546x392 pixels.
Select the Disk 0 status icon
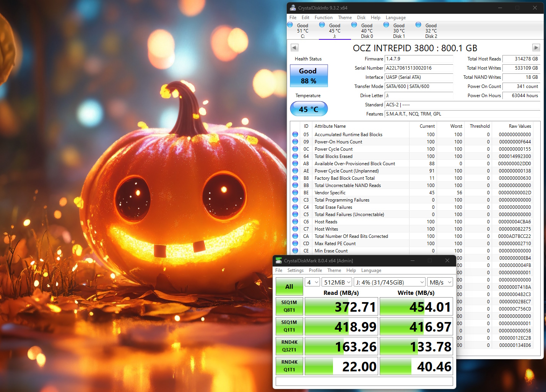pyautogui.click(x=354, y=25)
